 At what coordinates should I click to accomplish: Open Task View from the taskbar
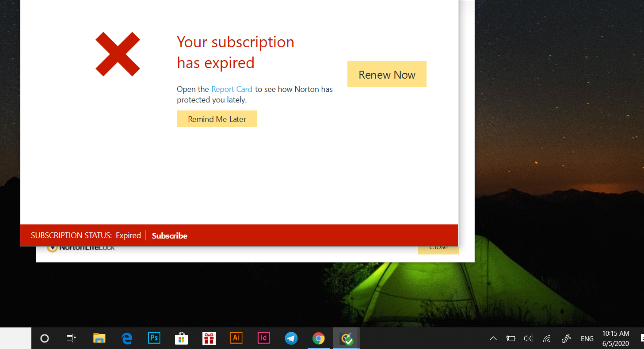click(71, 338)
